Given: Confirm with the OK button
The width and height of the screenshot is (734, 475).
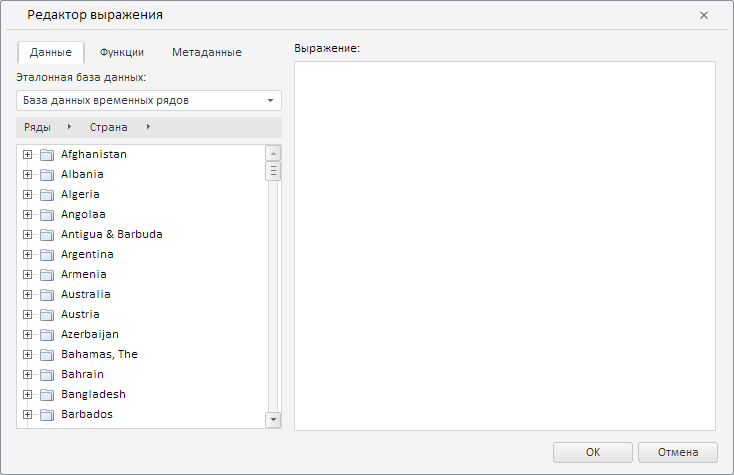Looking at the screenshot, I should [x=592, y=452].
